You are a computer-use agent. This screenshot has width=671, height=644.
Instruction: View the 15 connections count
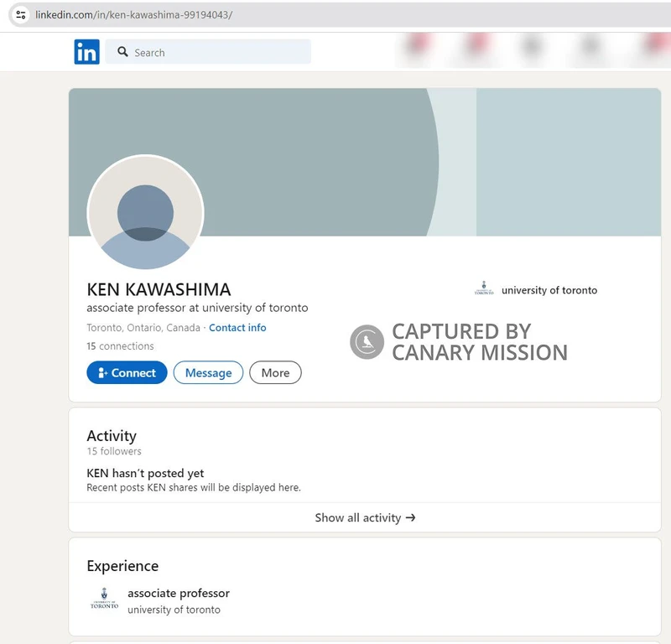tap(120, 346)
